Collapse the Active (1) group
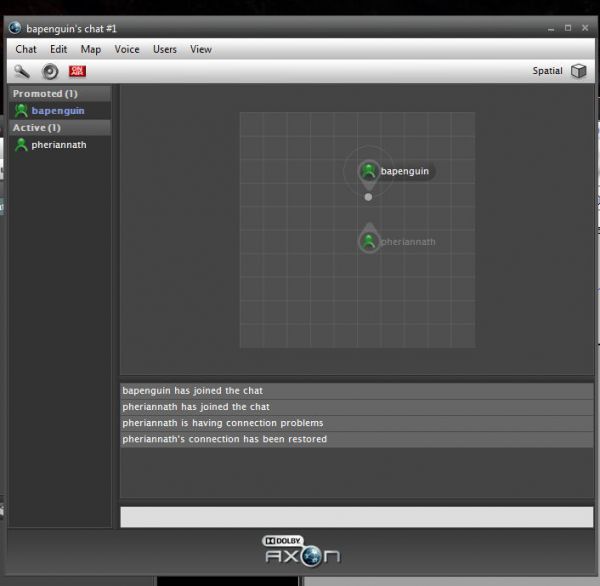 click(36, 128)
